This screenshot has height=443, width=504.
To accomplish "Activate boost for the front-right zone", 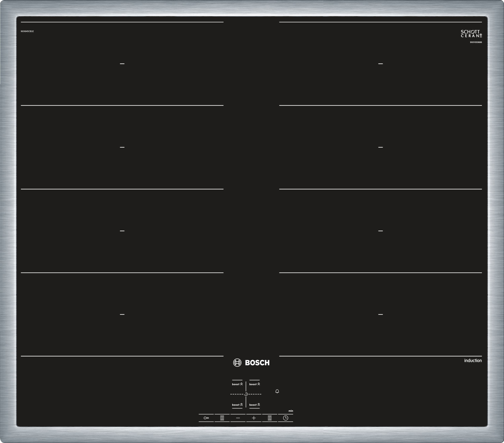I will pyautogui.click(x=255, y=405).
